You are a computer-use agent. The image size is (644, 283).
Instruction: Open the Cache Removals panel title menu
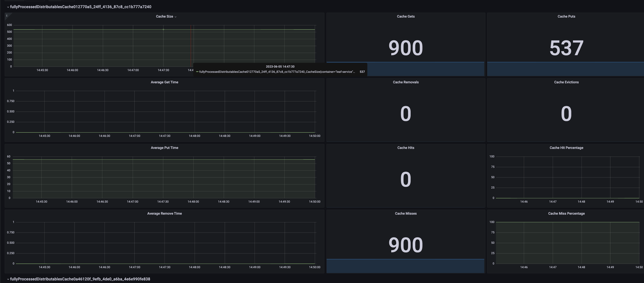pyautogui.click(x=405, y=82)
